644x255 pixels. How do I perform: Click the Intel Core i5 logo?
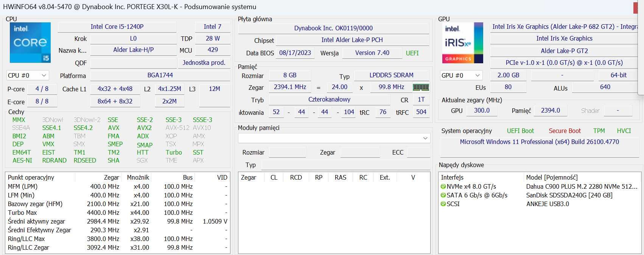[30, 42]
